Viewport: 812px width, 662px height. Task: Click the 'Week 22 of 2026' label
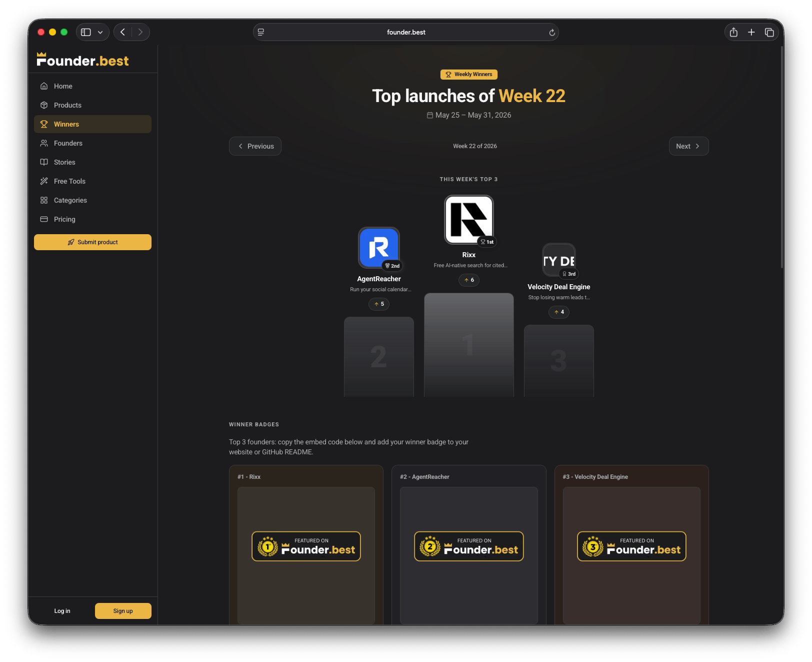475,146
